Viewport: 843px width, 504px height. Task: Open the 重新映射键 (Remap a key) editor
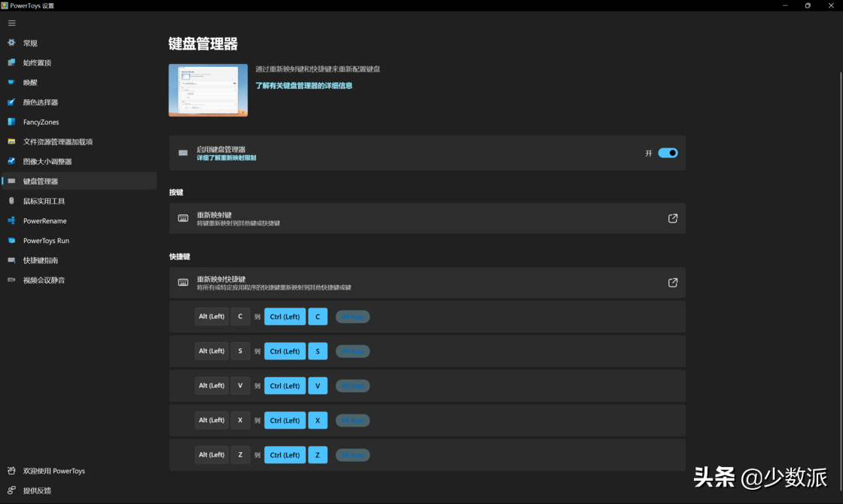[672, 218]
